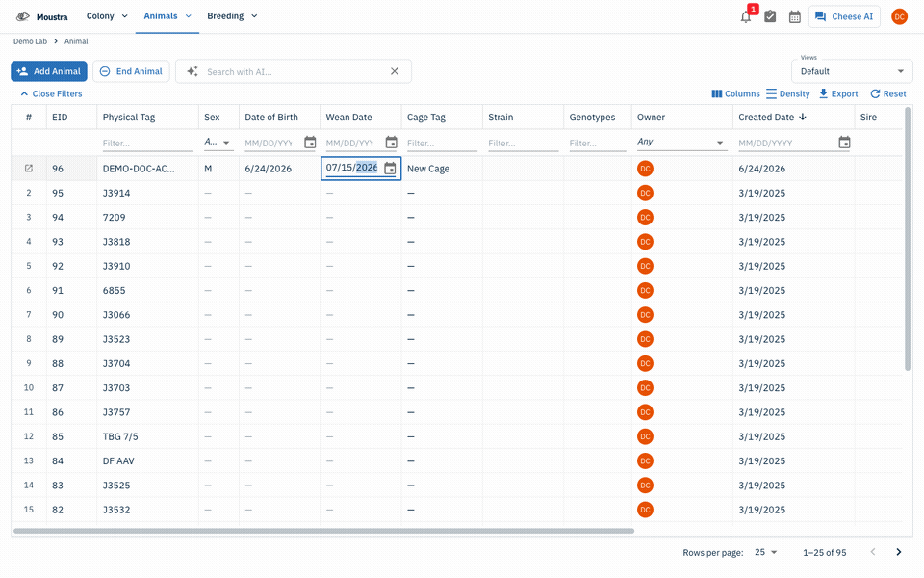
Task: Change rows per page dropdown
Action: tap(766, 552)
